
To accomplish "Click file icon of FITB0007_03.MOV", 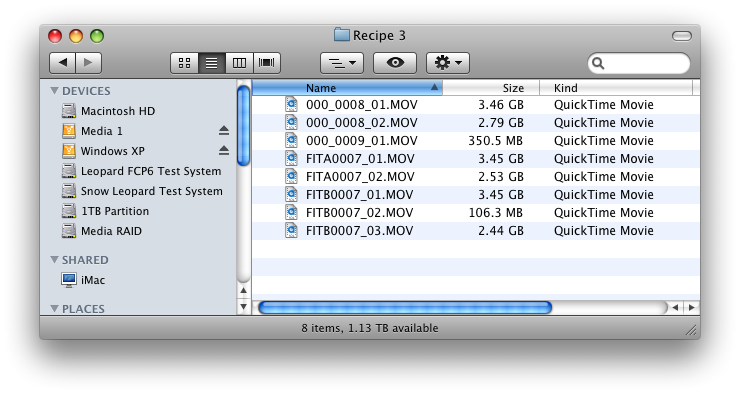I will coord(292,230).
